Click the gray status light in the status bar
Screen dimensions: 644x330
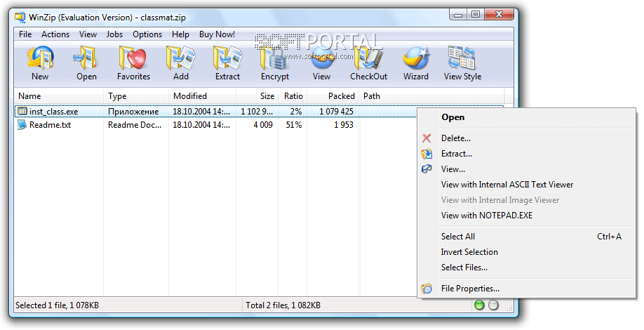pyautogui.click(x=494, y=305)
